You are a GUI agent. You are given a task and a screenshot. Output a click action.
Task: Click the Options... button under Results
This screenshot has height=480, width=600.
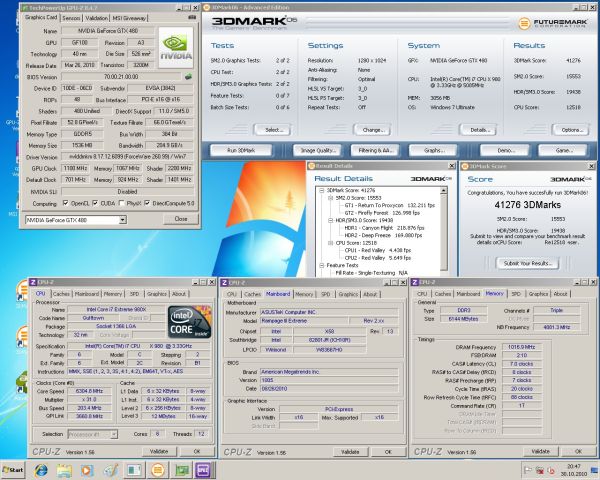click(x=571, y=130)
